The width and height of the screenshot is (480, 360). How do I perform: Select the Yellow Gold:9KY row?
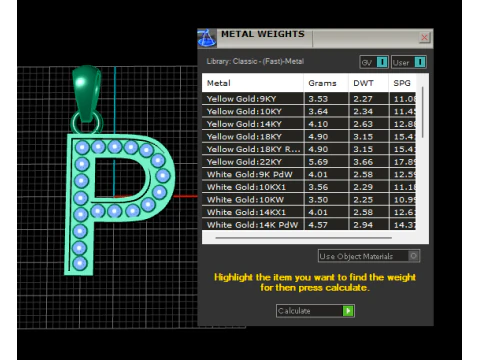click(309, 99)
